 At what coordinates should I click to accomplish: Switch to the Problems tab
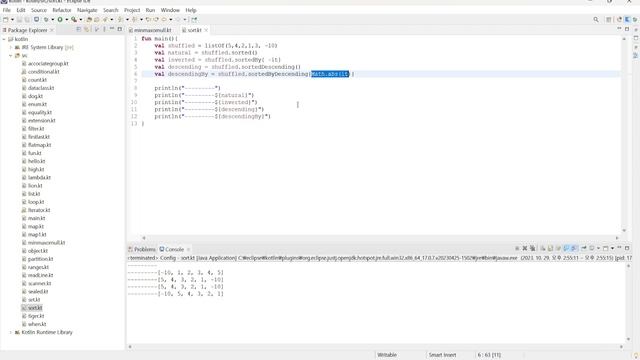(x=142, y=249)
